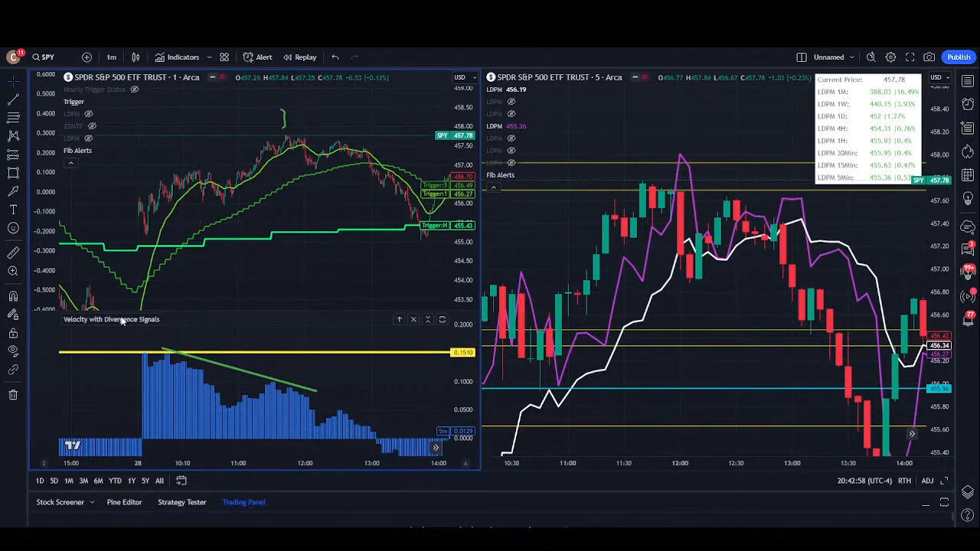Click the compare or add symbol plus icon
Viewport: 980px width, 551px height.
tap(87, 57)
